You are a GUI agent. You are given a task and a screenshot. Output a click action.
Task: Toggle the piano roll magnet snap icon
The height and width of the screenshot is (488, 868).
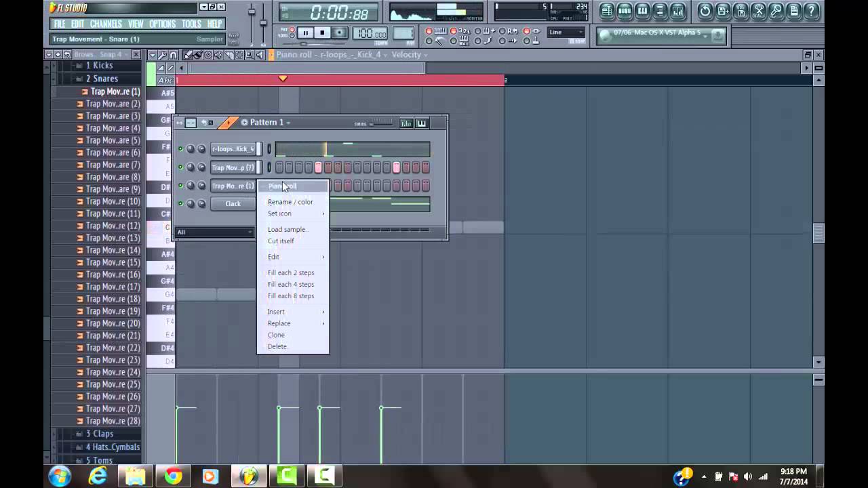[x=172, y=55]
